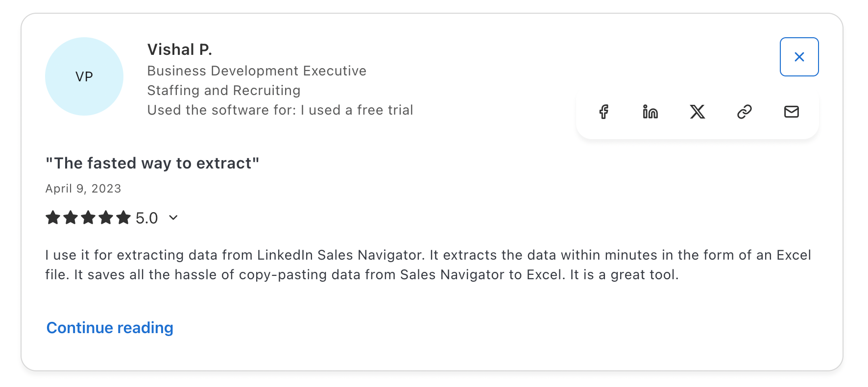The width and height of the screenshot is (868, 387).
Task: Click the Staffing and Recruiting industry text
Action: point(224,91)
